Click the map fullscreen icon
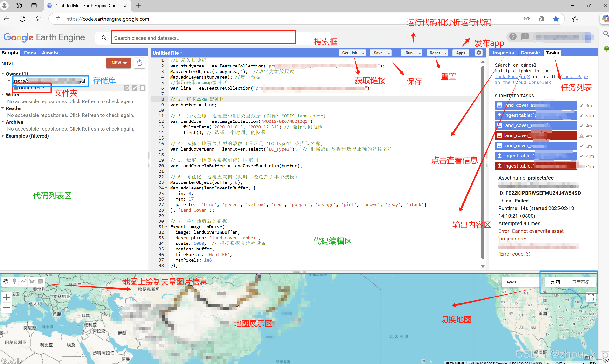Viewport: 609px width, 364px height. click(x=590, y=297)
